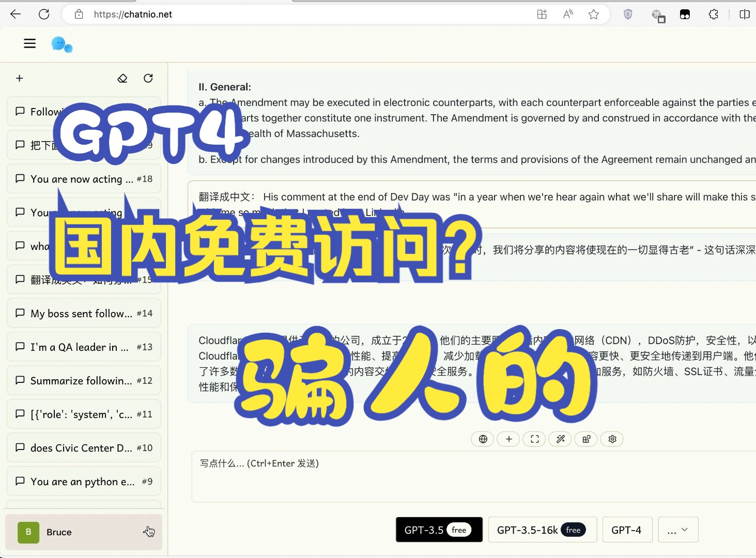This screenshot has height=558, width=756.
Task: Open chat settings gear icon
Action: point(612,439)
